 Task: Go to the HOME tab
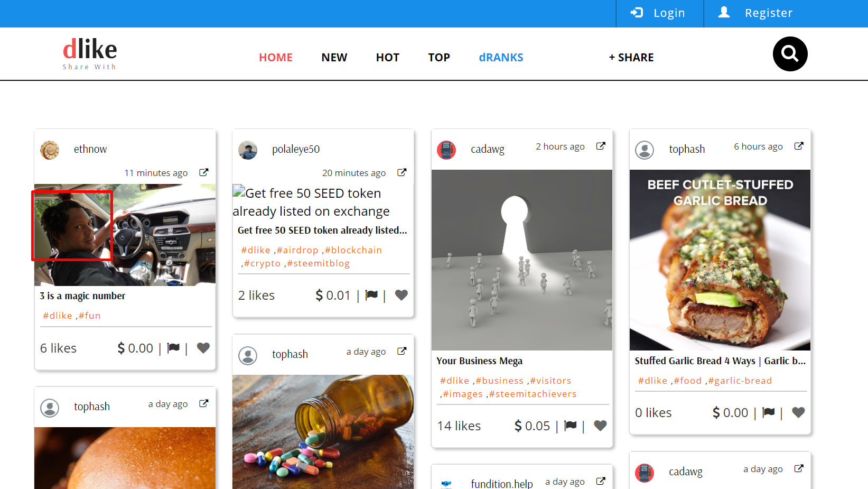(276, 58)
